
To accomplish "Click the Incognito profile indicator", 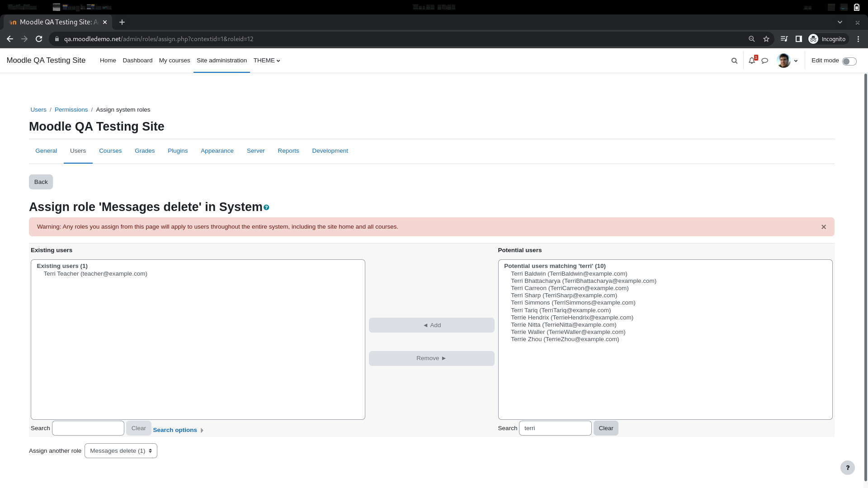I will click(x=827, y=39).
